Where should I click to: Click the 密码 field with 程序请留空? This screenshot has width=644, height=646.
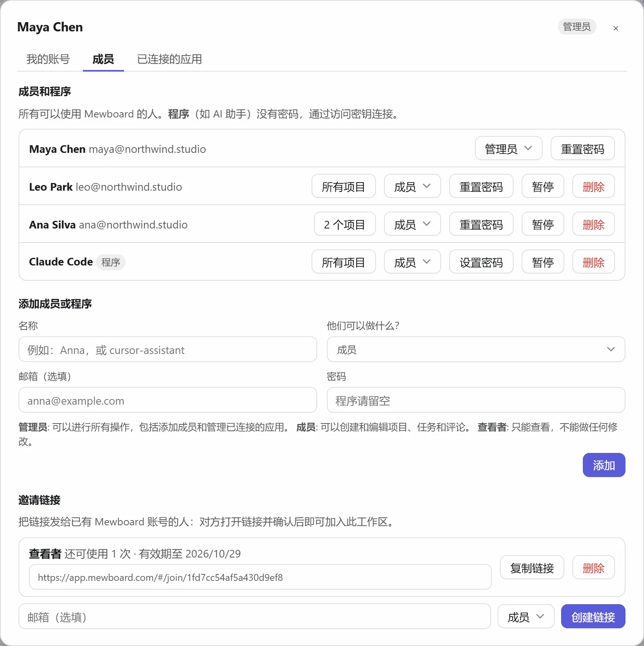pyautogui.click(x=476, y=400)
